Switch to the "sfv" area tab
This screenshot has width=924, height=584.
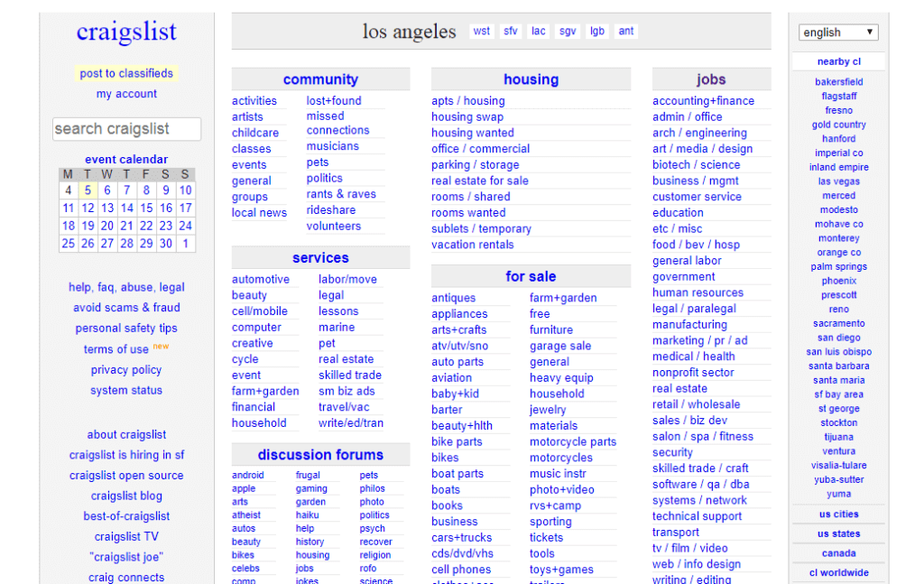(x=510, y=30)
